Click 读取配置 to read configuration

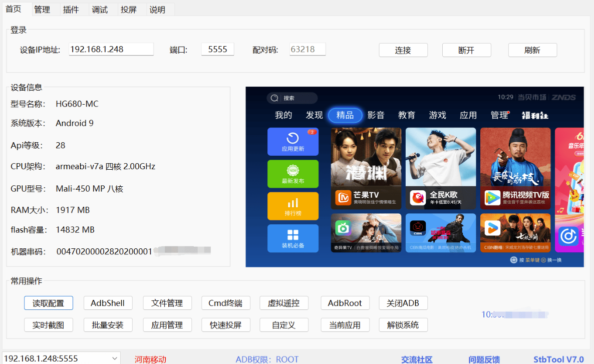pyautogui.click(x=48, y=303)
